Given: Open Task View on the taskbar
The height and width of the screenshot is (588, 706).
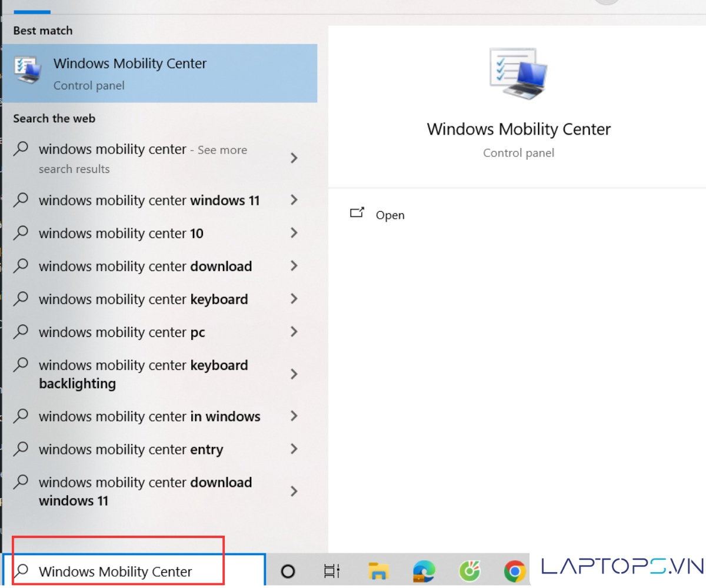Looking at the screenshot, I should [x=332, y=570].
